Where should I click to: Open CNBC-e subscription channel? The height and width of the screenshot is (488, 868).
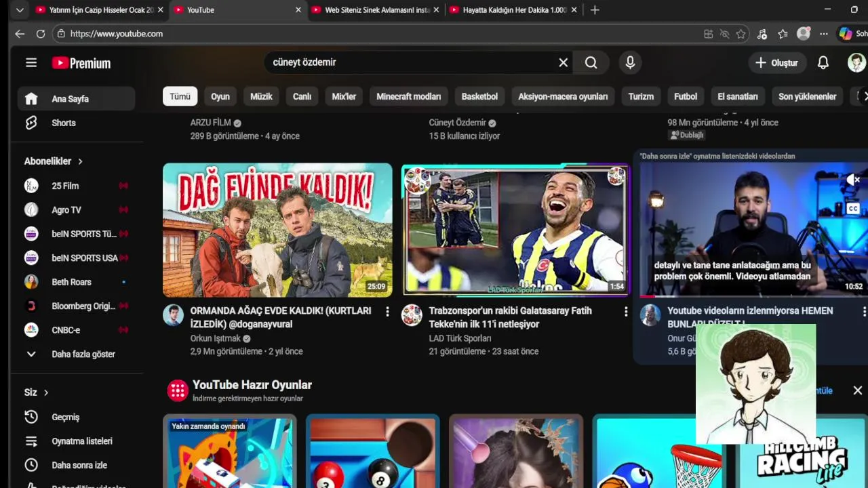click(76, 330)
